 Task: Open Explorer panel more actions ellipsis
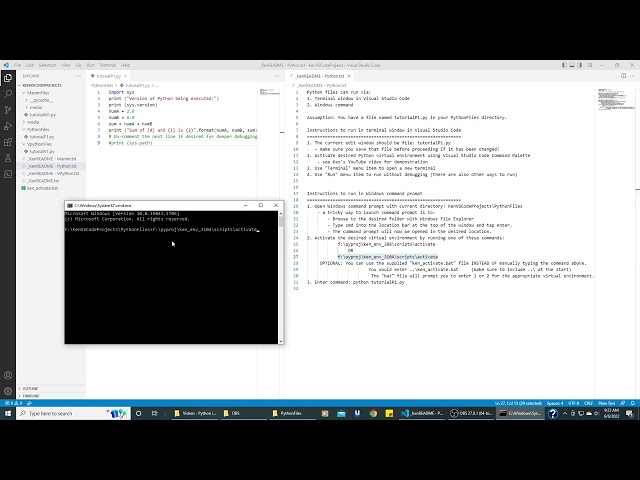tap(78, 76)
